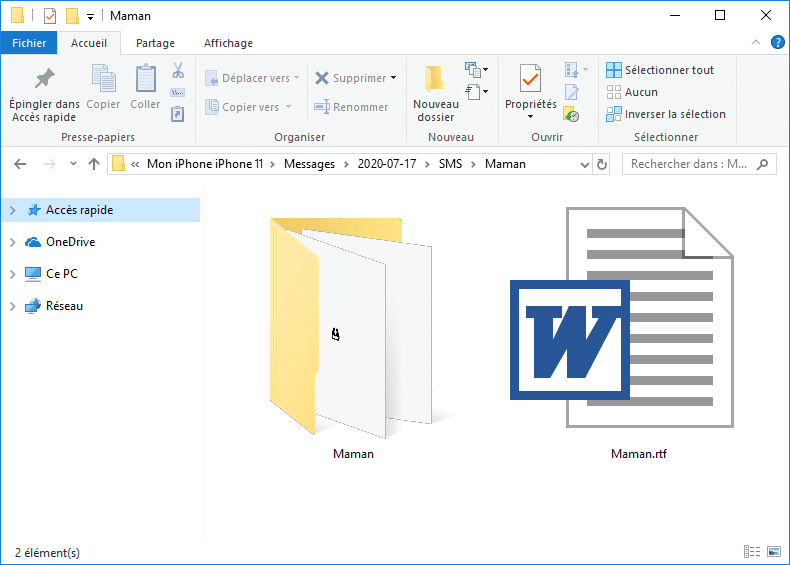
Task: Open the Fichier menu
Action: tap(29, 43)
